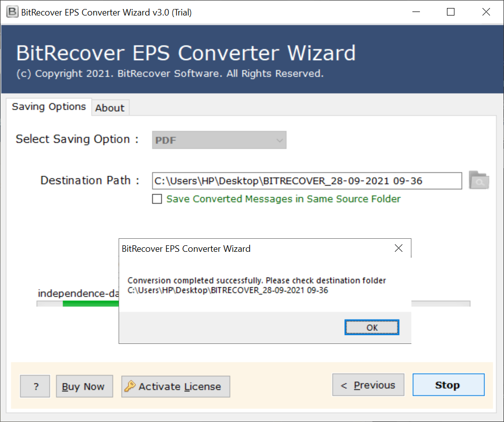The image size is (504, 422).
Task: Click the 'Select Saving Option :' label
Action: pyautogui.click(x=77, y=139)
